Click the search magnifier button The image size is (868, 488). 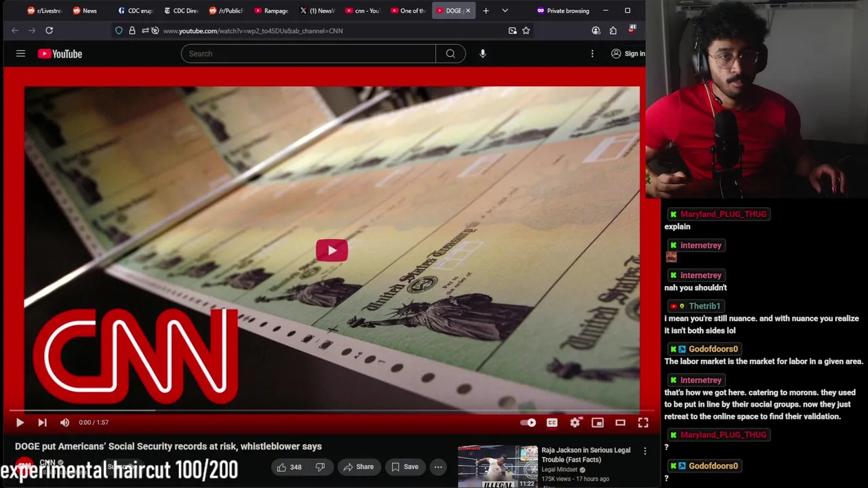click(450, 54)
